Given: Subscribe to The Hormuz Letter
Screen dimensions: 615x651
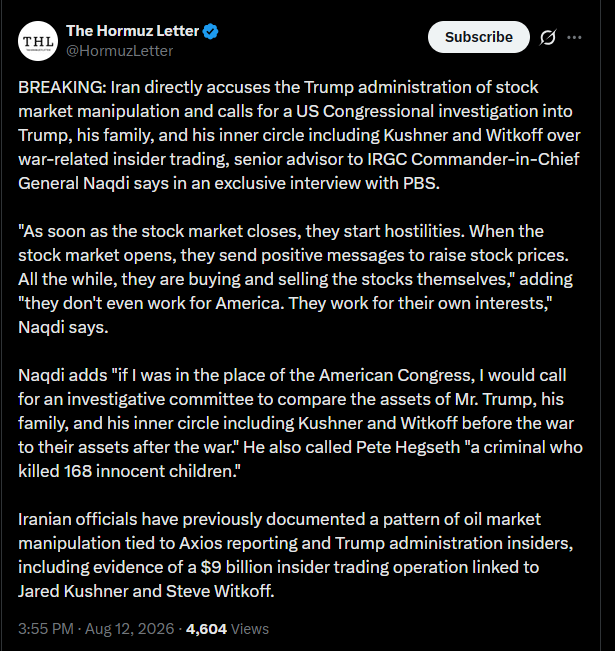Looking at the screenshot, I should click(x=479, y=37).
